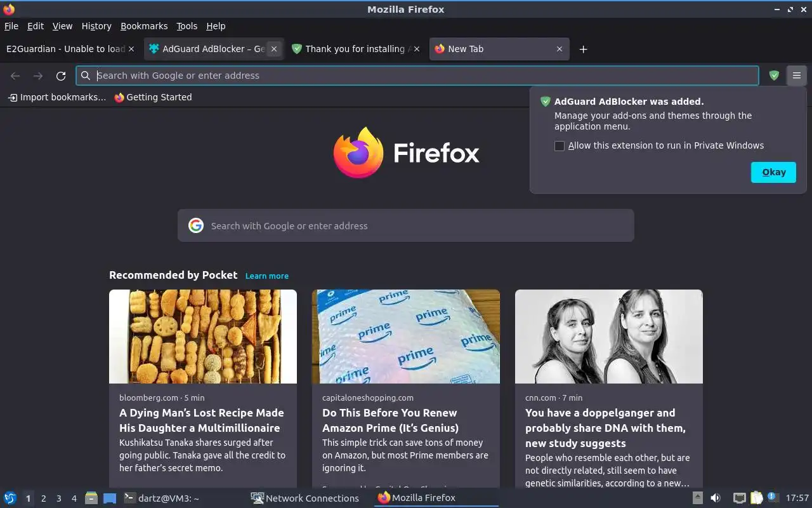812x508 pixels.
Task: Open A Dying Man's Lost Recipe article
Action: click(202, 420)
